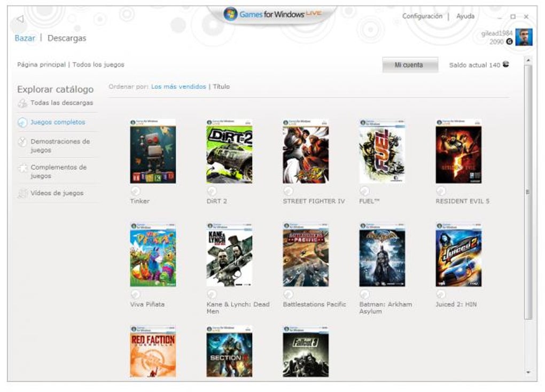
Task: Click the Games for Windows LIVE logo
Action: [272, 14]
